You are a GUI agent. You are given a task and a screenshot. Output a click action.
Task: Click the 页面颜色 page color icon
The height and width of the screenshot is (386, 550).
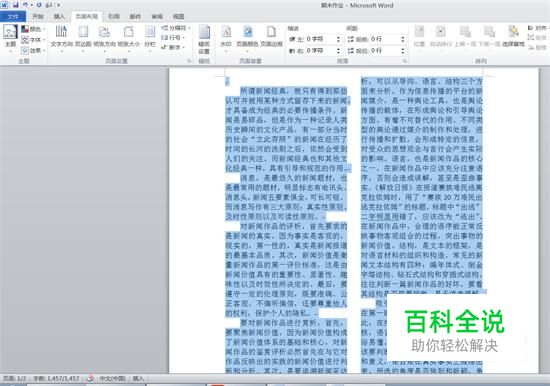[247, 38]
